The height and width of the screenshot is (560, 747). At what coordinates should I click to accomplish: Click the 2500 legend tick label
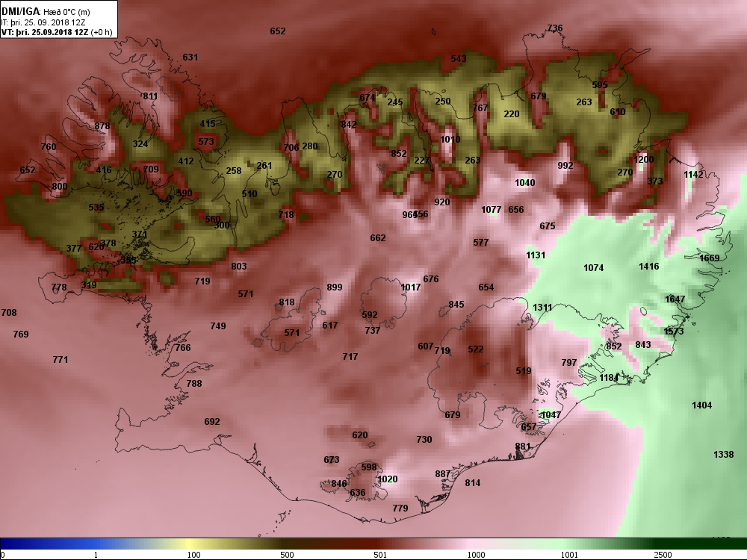tap(663, 555)
